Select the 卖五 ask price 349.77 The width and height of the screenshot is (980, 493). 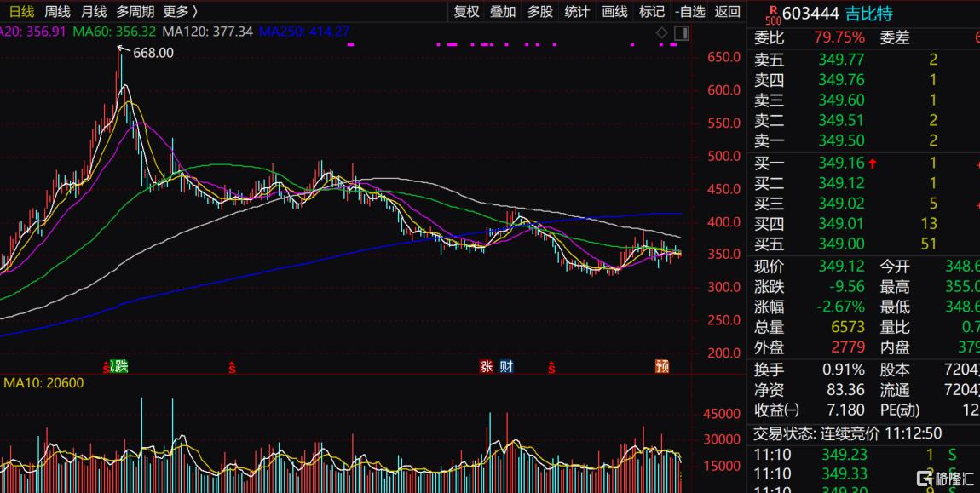coord(841,60)
